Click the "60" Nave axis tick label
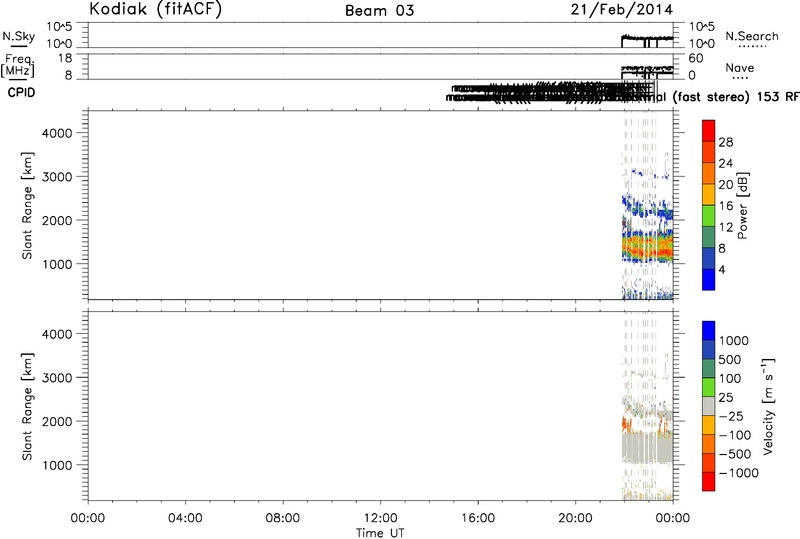800x539 pixels. [696, 58]
